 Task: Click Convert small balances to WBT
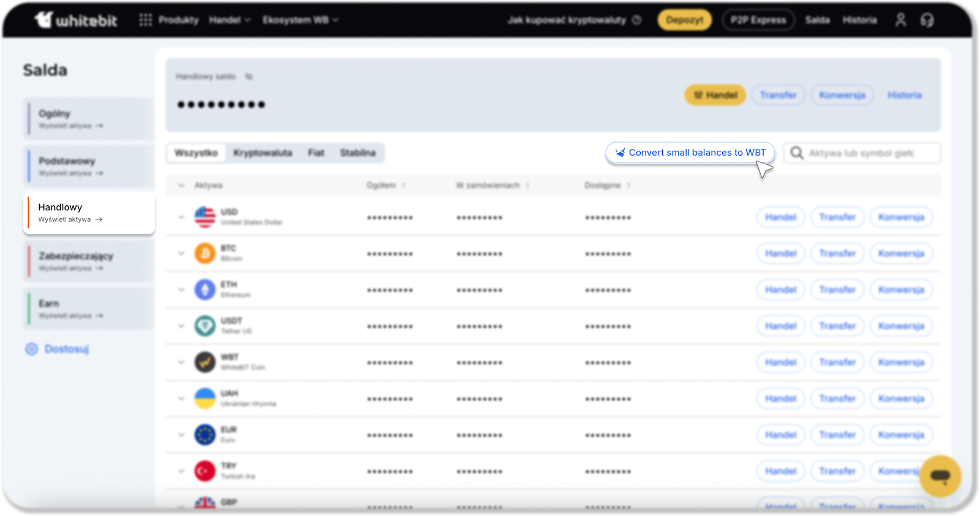690,153
